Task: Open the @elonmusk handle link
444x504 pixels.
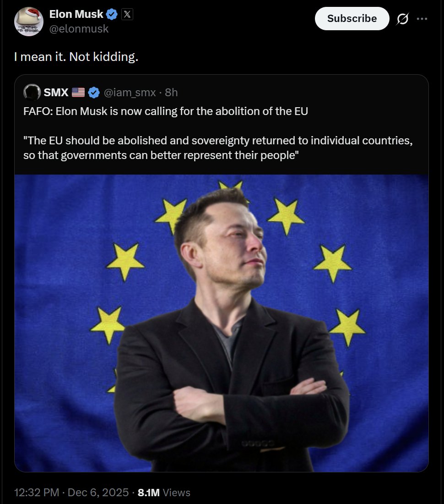Action: (x=79, y=29)
